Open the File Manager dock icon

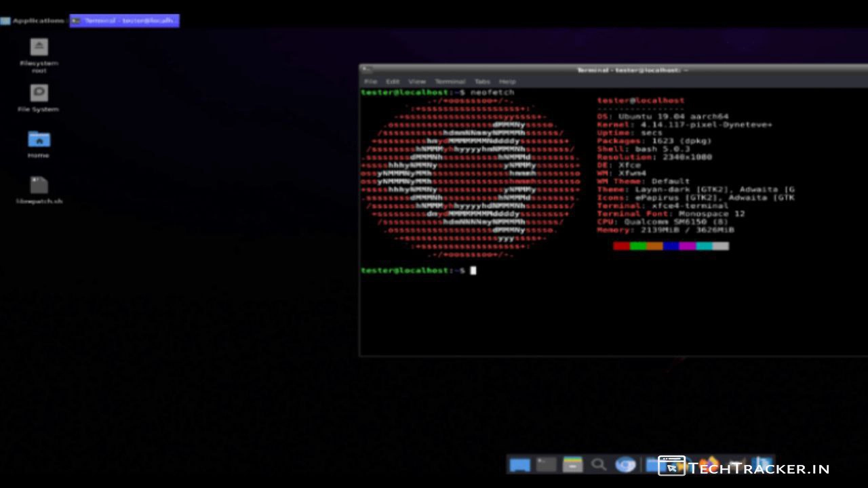coord(572,464)
